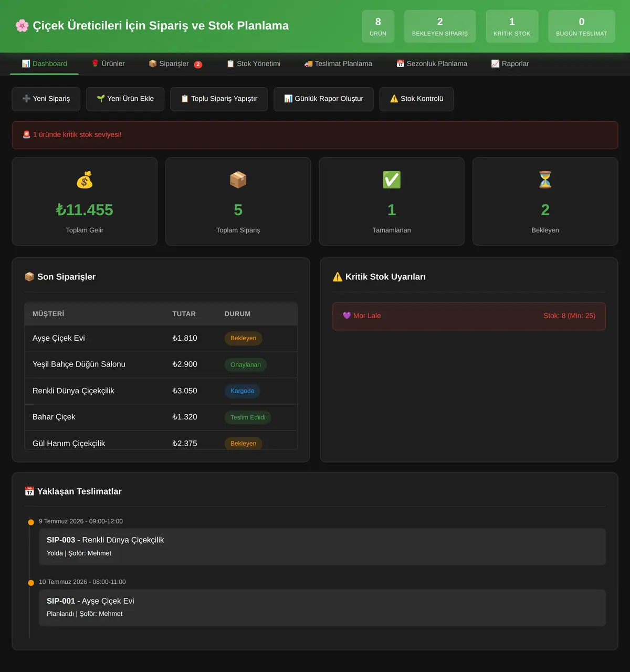Click the Yeni Sipariş button
Screen dimensions: 630x672
[46, 99]
